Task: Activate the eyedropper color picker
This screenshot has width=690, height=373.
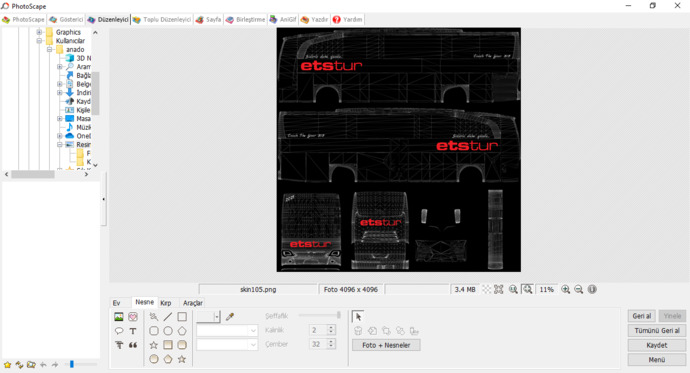Action: click(x=230, y=317)
